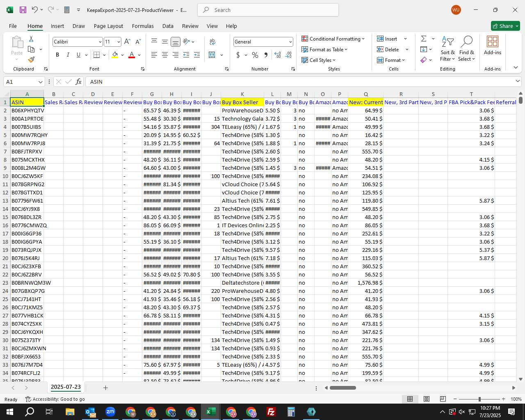Viewport: 525px width, 420px height.
Task: Click Accessibility: Good to go status
Action: pyautogui.click(x=55, y=399)
